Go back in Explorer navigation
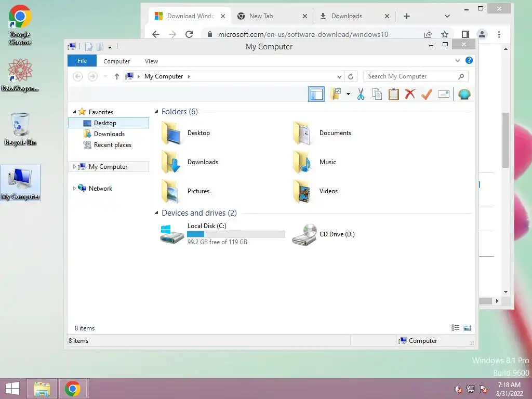Viewport: 532px width, 399px height. [78, 76]
